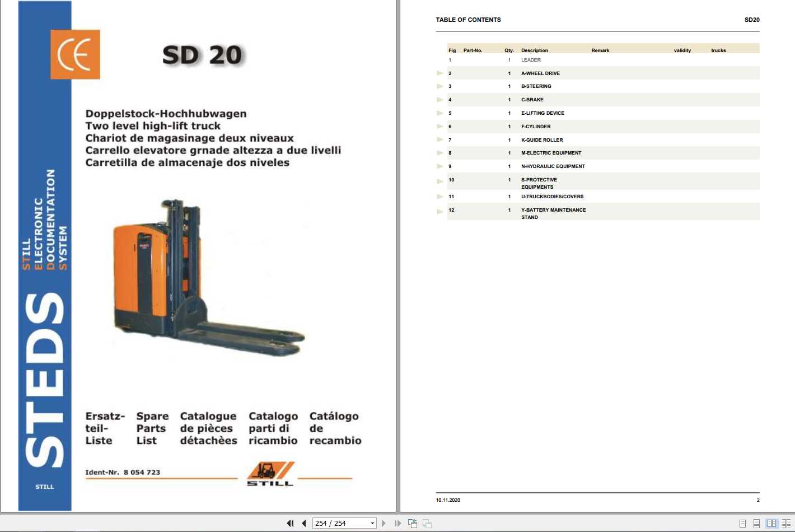Select the vertical scrolling view icon
This screenshot has width=795, height=532.
(756, 523)
